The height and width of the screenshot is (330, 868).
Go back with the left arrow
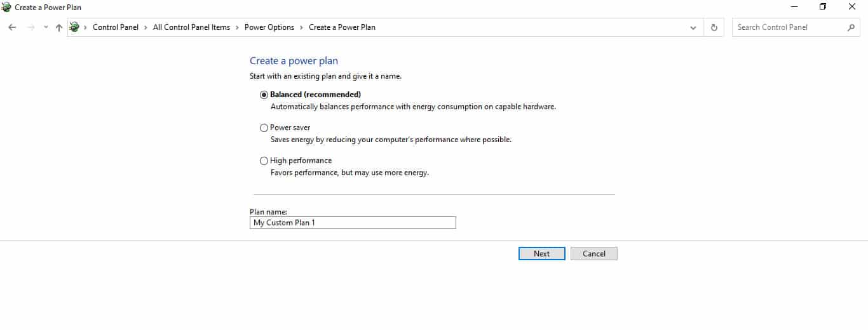coord(12,27)
